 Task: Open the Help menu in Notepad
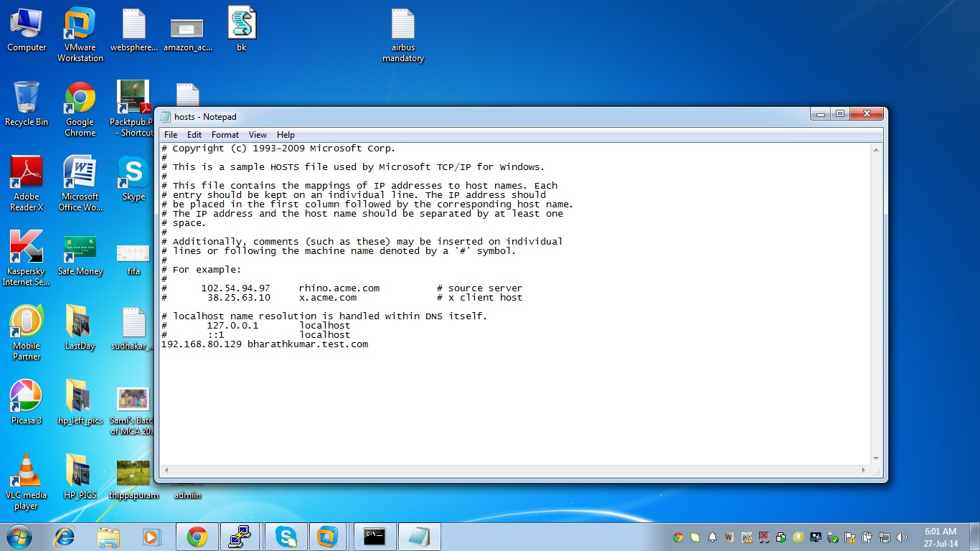(x=286, y=135)
